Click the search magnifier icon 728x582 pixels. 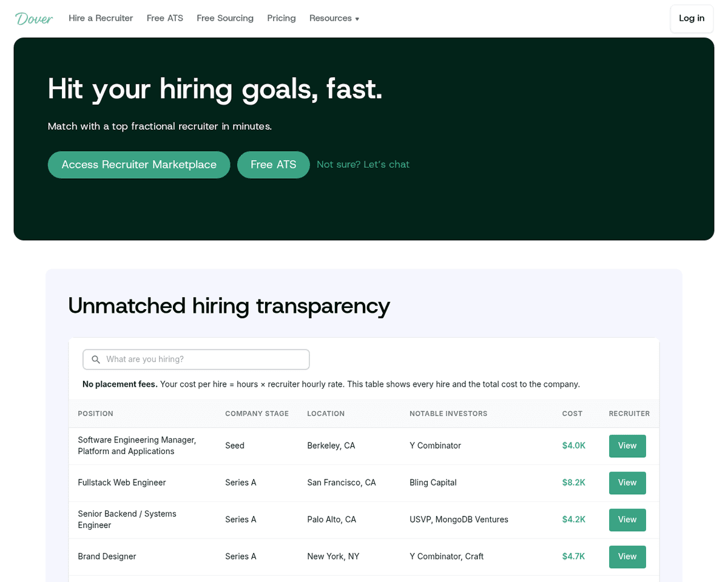(x=96, y=360)
